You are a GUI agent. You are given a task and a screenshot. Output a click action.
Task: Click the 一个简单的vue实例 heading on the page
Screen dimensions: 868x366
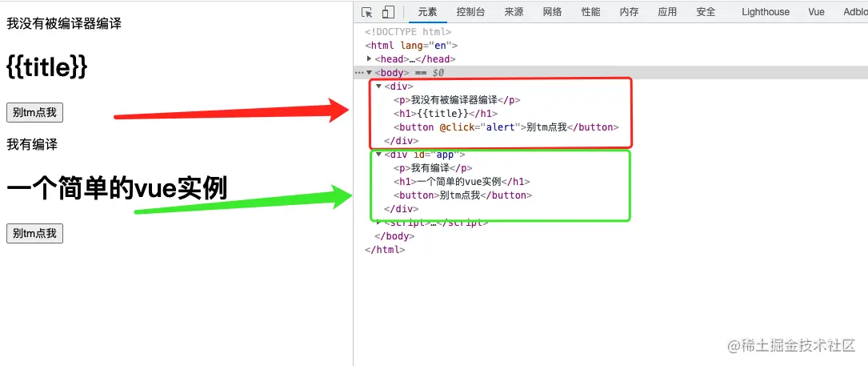[117, 189]
